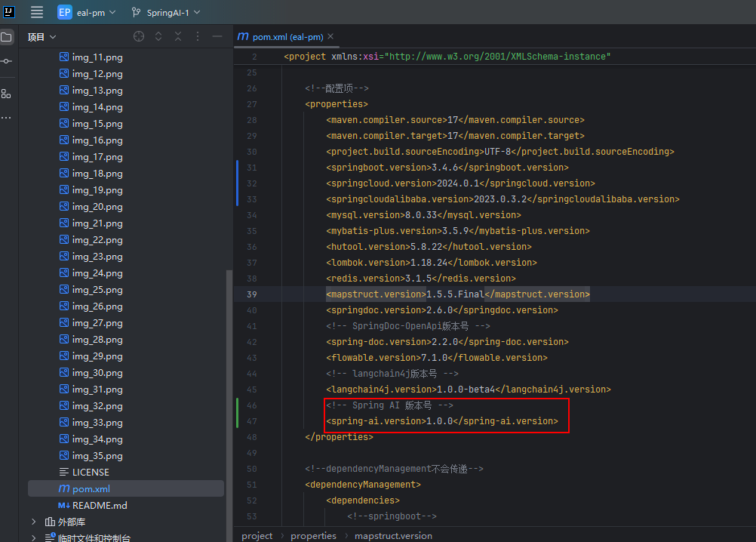
Task: Click the mapstruct.version 1.5.5.Final line
Action: tap(458, 294)
